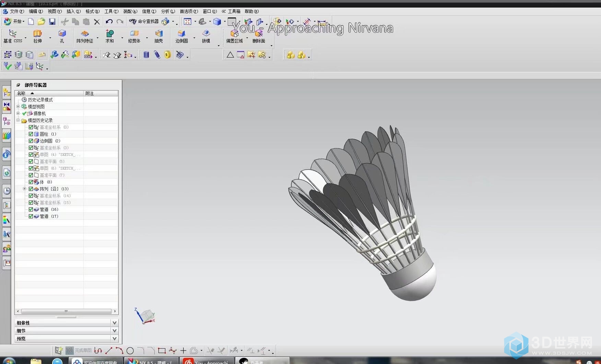Image resolution: width=601 pixels, height=364 pixels.
Task: Open the dropdown arrow next to 基准 CSYS
Action: tap(26, 38)
